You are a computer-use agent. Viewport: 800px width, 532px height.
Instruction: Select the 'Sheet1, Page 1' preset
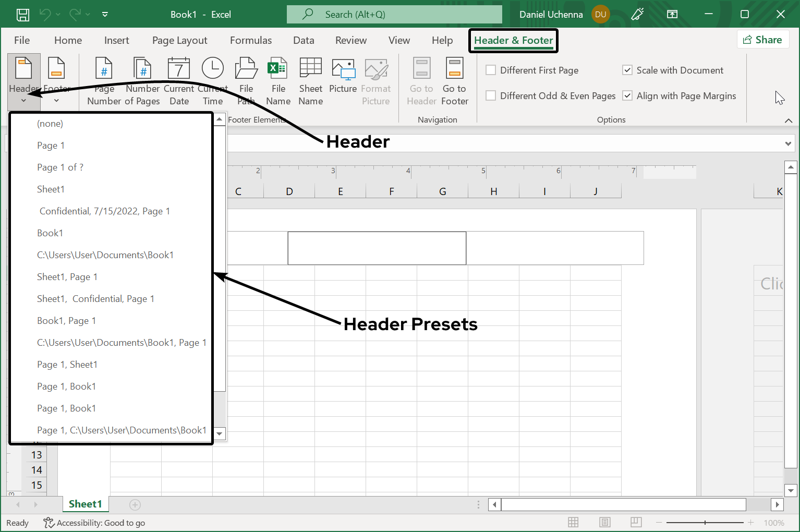pyautogui.click(x=67, y=277)
